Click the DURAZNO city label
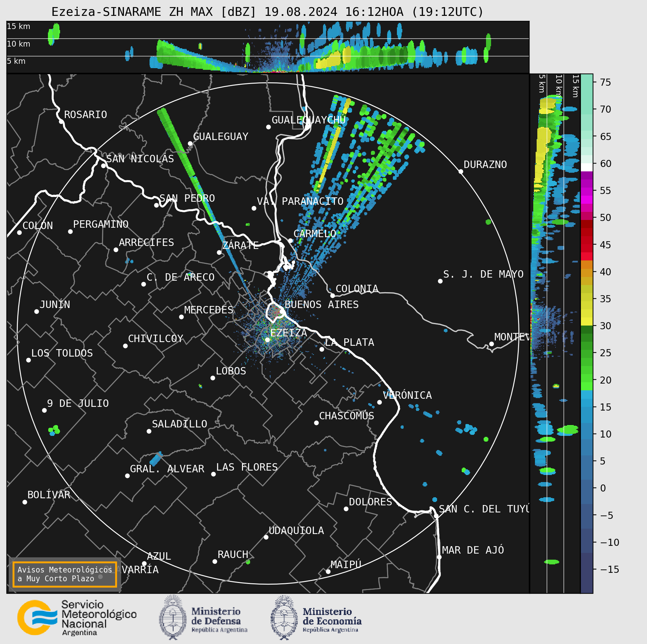647x644 pixels. [485, 165]
